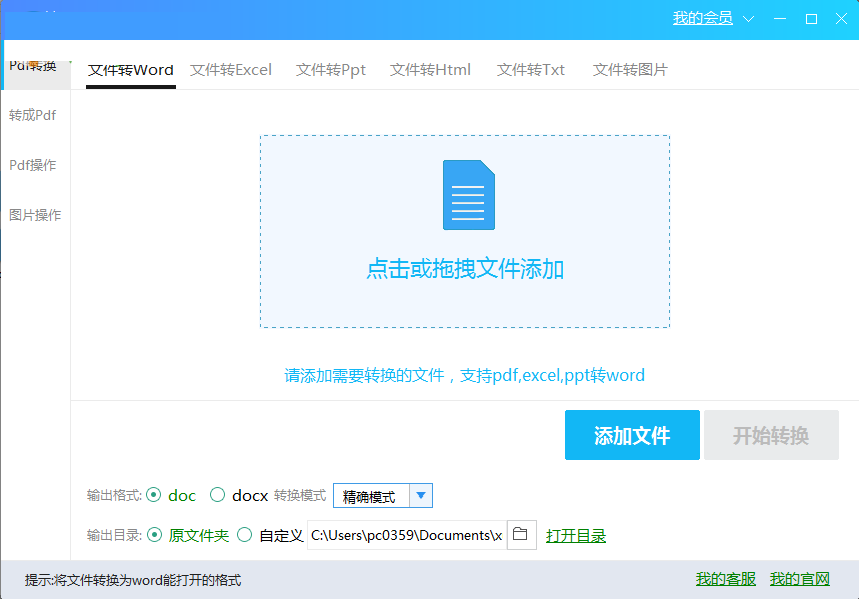Select the docx output format
This screenshot has height=599, width=859.
[217, 495]
